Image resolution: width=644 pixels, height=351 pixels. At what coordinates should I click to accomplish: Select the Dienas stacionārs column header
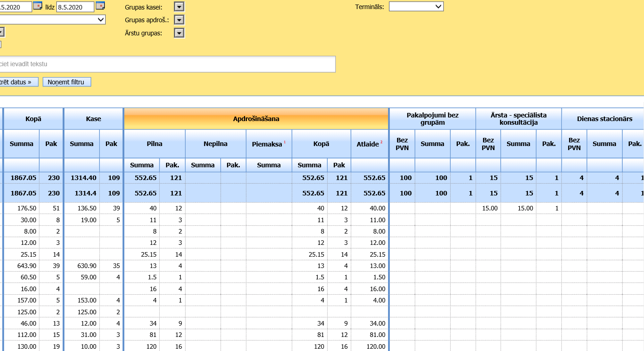pyautogui.click(x=604, y=119)
